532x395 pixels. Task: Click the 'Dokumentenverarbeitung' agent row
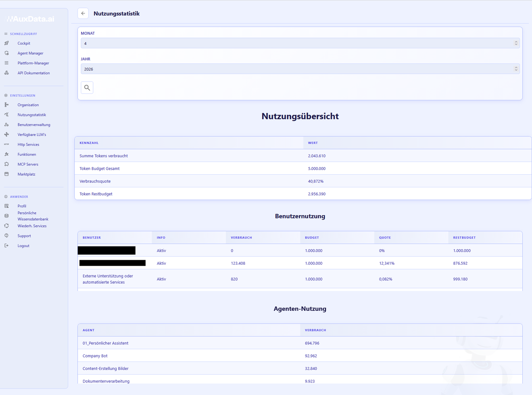300,379
